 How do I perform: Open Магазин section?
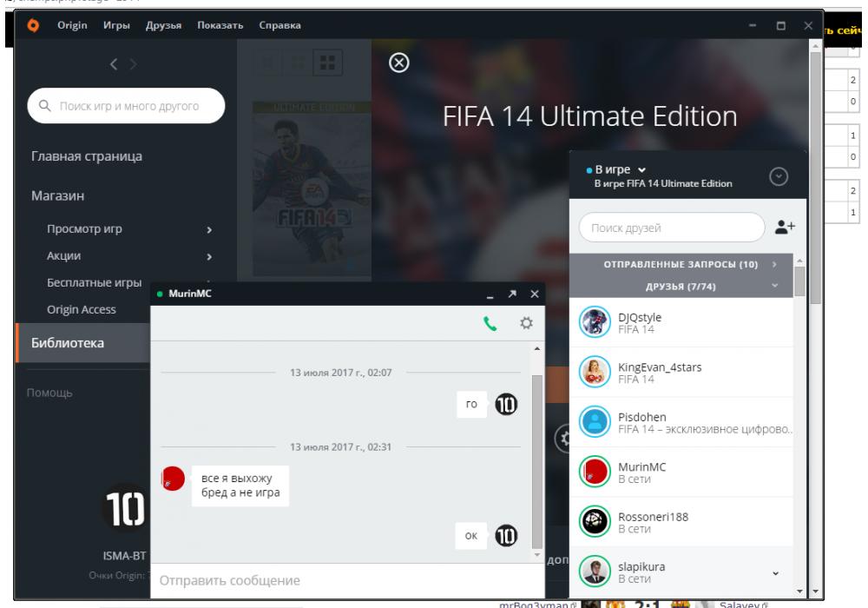(57, 195)
